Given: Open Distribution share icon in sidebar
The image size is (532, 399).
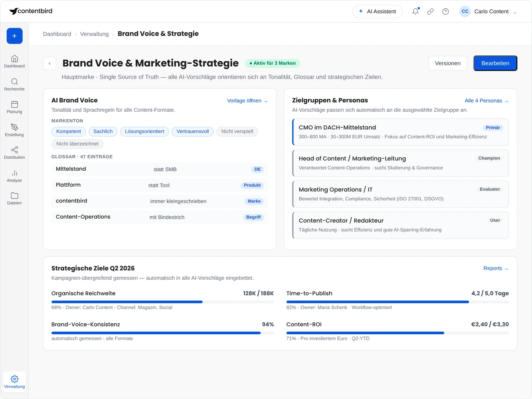Looking at the screenshot, I should click(14, 150).
